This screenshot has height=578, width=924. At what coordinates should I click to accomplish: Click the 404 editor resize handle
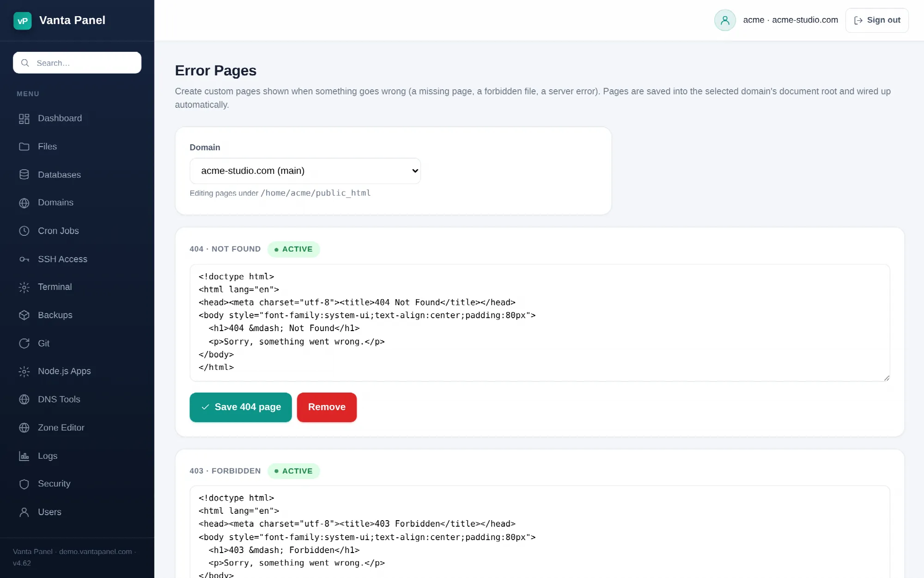click(886, 378)
